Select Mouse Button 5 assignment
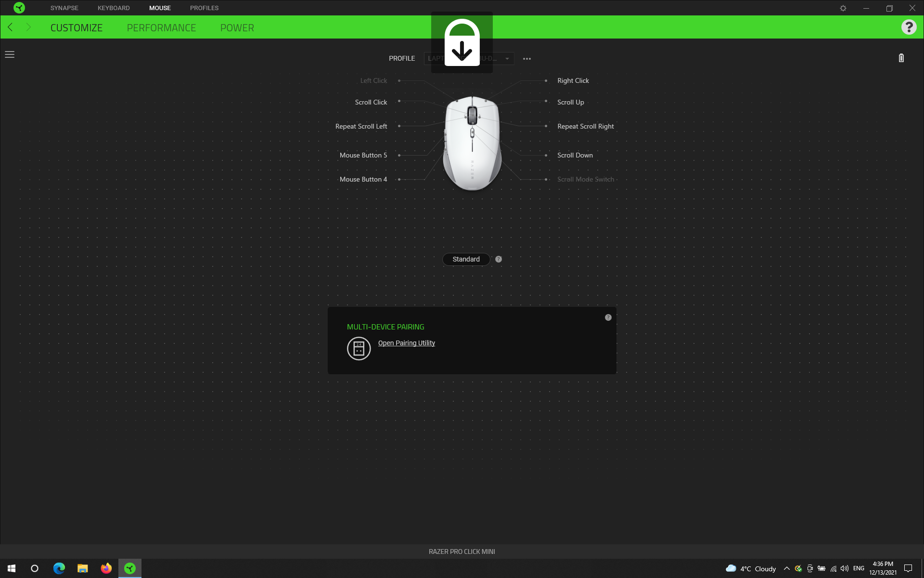 (363, 155)
